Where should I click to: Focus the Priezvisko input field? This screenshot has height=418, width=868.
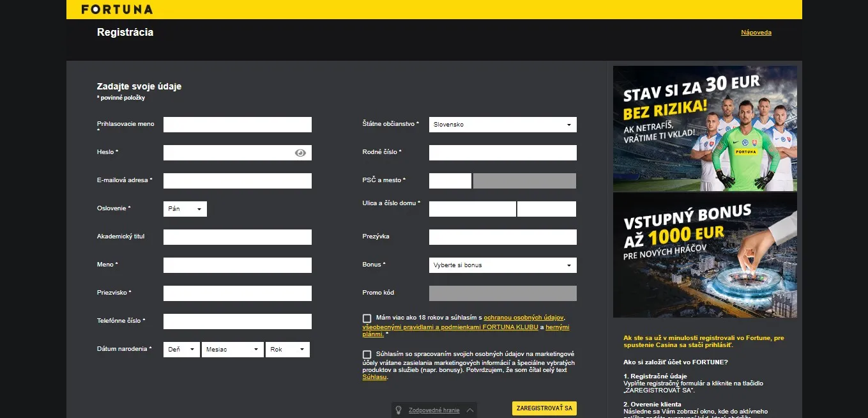click(238, 293)
